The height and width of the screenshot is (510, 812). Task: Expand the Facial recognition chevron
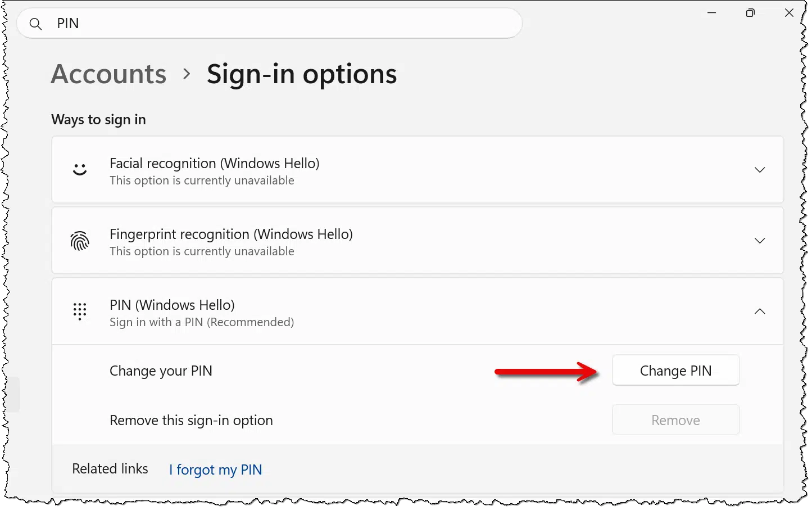pos(760,170)
